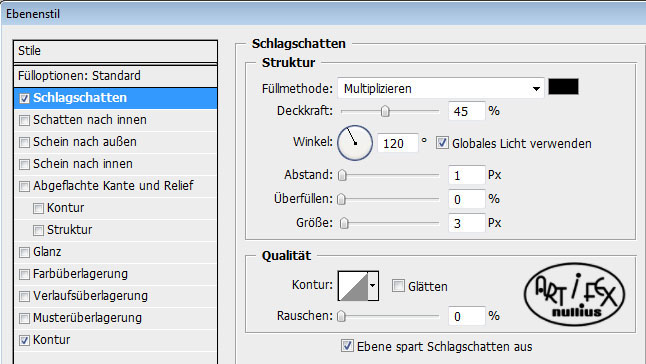Select the bottom Kontur row label
The width and height of the screenshot is (646, 364).
tap(51, 340)
